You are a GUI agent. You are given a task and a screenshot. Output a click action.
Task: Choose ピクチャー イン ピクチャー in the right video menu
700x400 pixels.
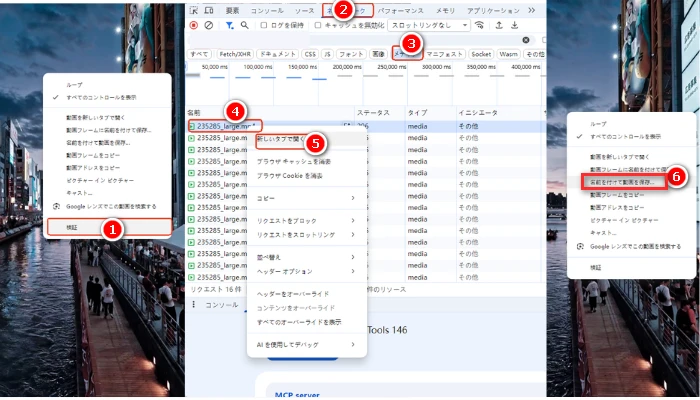click(623, 221)
